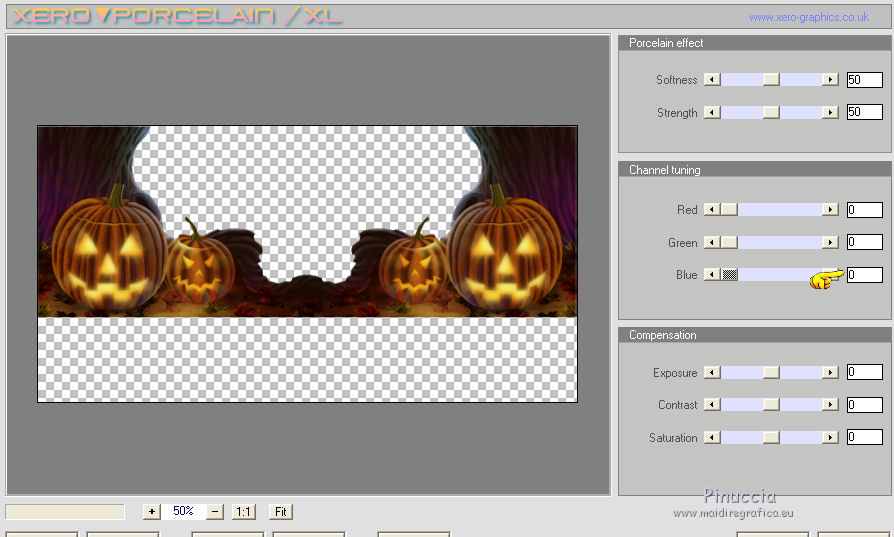Viewport: 894px width, 537px height.
Task: Set preview zoom to 1:1
Action: (243, 511)
